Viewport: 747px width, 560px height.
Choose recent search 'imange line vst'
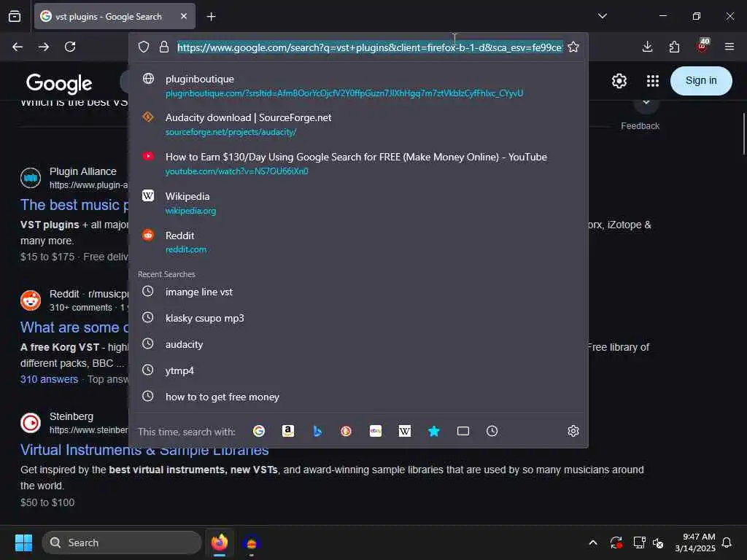[x=358, y=292]
